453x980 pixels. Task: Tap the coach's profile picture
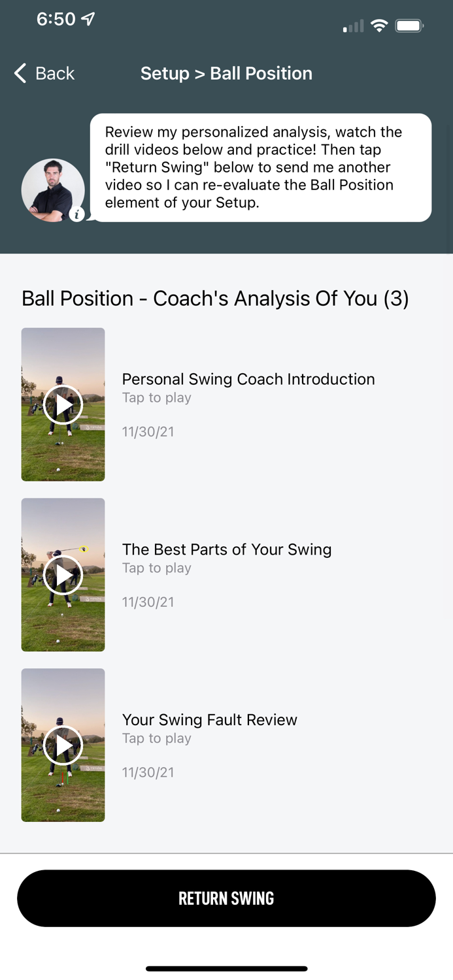pos(53,189)
